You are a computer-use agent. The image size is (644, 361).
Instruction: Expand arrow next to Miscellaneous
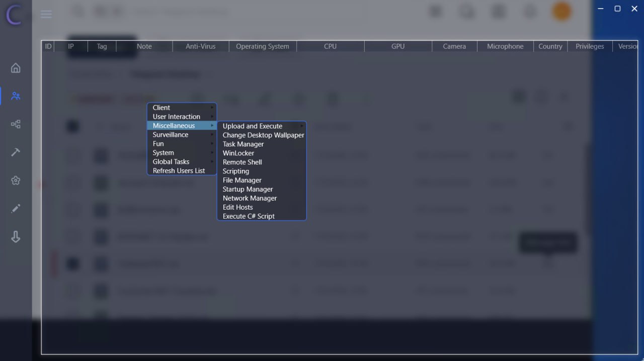pos(212,126)
